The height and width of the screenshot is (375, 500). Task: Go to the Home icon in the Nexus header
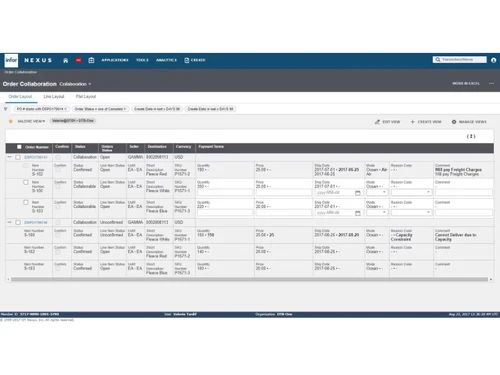click(66, 60)
